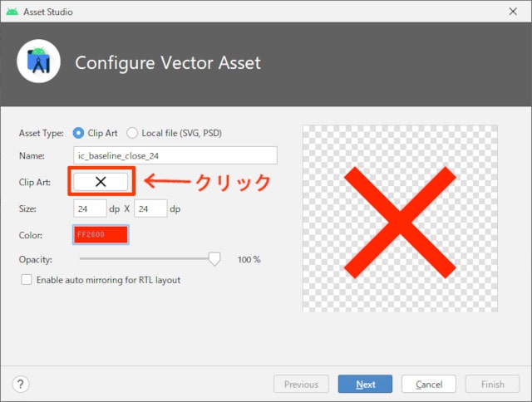Open the FF2600 color swatch picker
Image resolution: width=532 pixels, height=402 pixels.
[101, 235]
